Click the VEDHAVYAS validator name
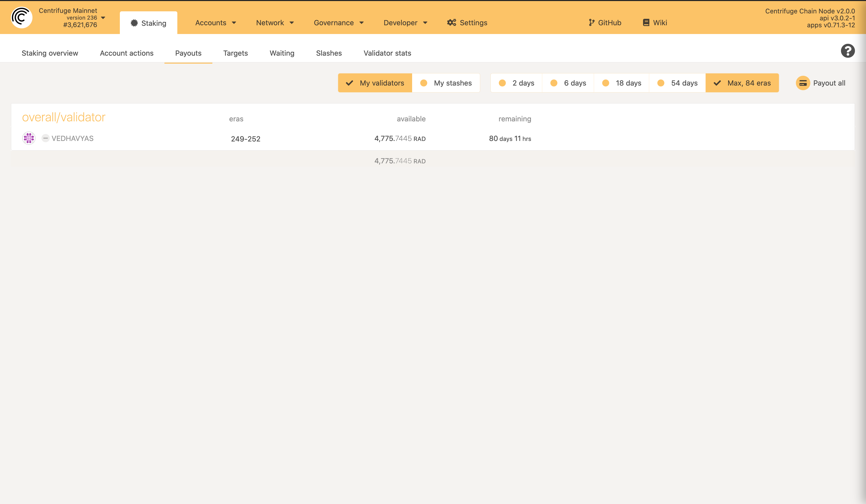 72,138
